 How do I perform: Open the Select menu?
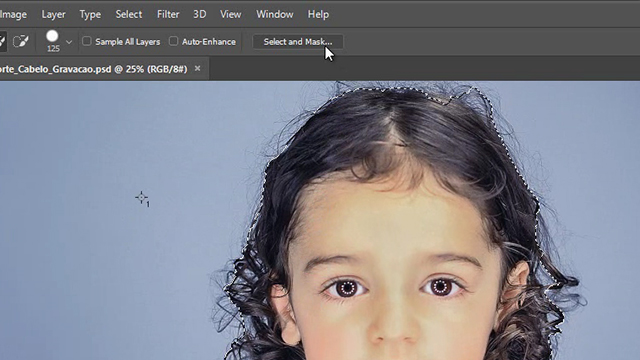[129, 14]
